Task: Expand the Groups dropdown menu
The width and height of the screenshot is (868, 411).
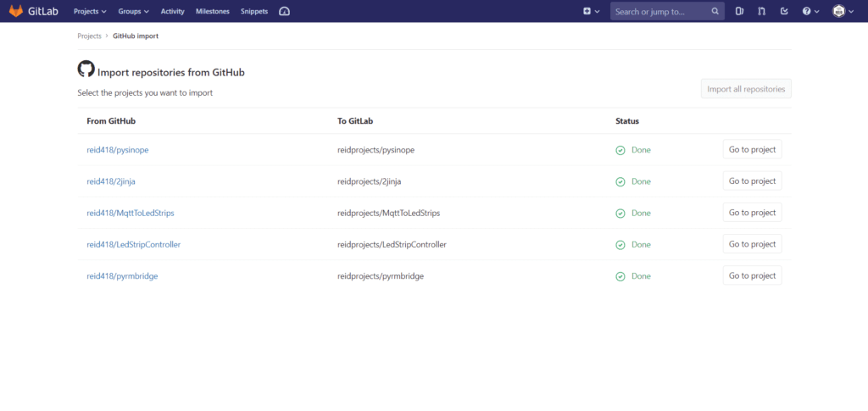Action: pos(133,11)
